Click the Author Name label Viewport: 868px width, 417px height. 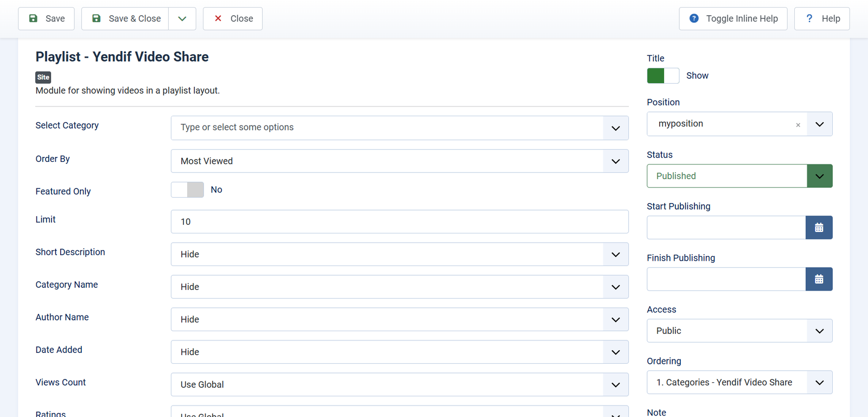point(62,317)
